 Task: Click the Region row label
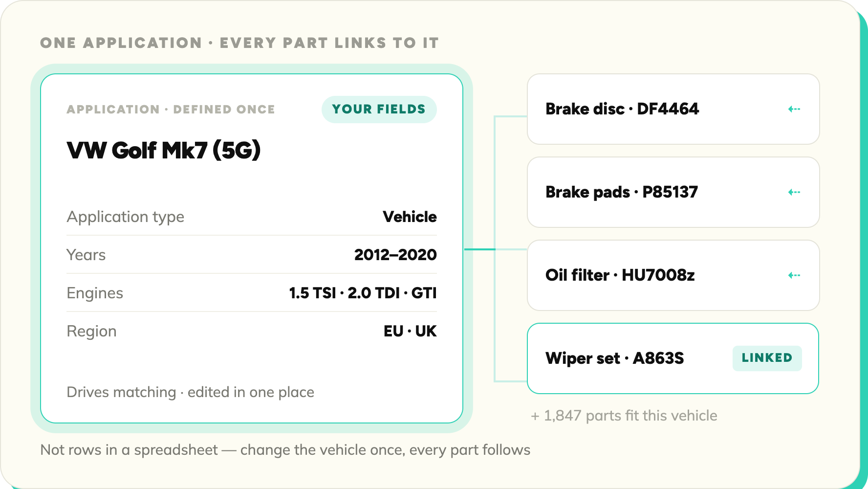click(91, 332)
